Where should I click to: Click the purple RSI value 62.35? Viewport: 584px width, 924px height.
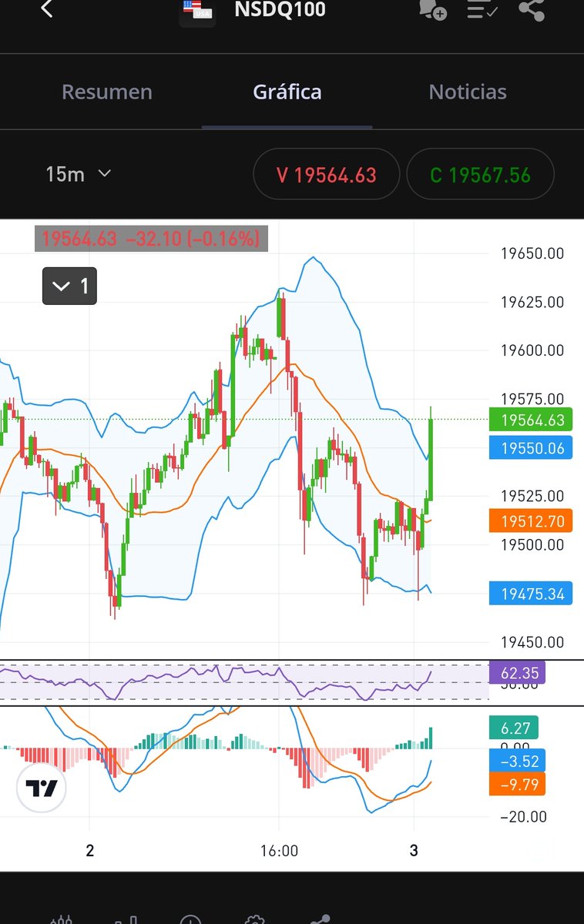coord(517,673)
